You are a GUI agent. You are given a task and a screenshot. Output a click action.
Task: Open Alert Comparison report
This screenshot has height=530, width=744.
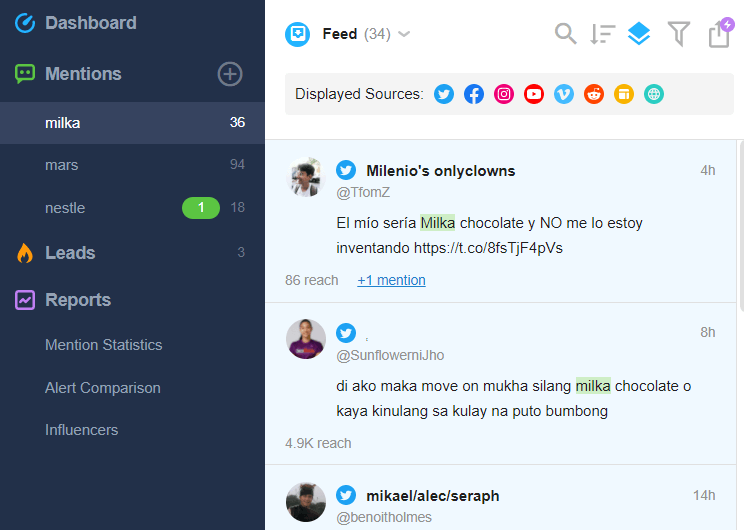coord(102,388)
